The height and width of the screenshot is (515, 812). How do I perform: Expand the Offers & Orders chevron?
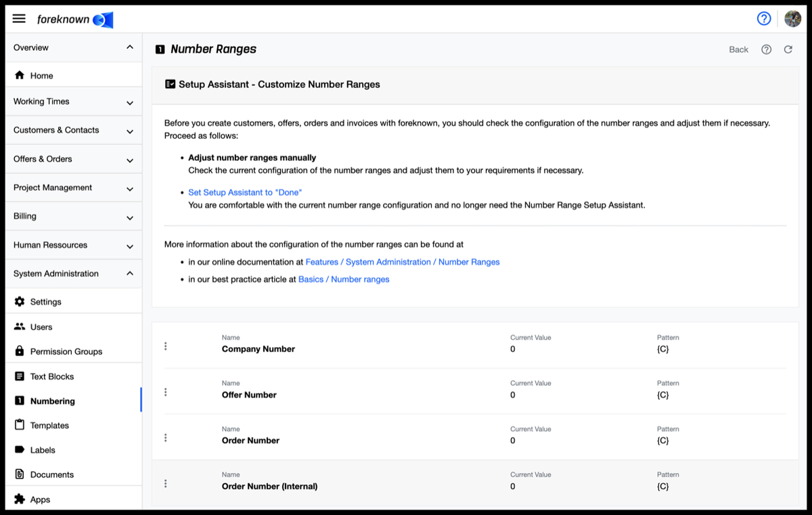click(x=130, y=160)
